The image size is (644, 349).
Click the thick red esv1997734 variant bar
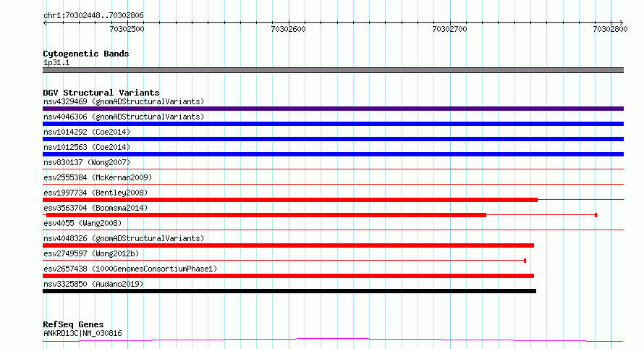tap(290, 200)
